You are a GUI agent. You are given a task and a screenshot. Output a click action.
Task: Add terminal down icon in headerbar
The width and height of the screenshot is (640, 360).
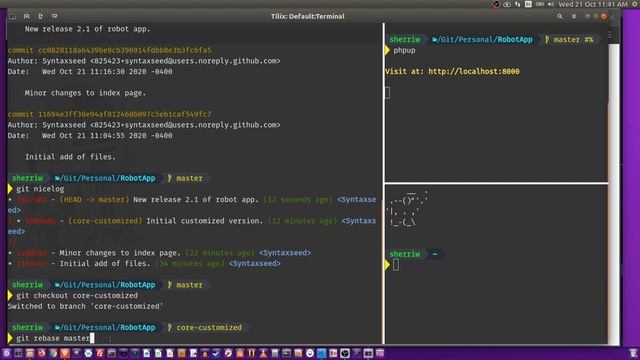54,16
